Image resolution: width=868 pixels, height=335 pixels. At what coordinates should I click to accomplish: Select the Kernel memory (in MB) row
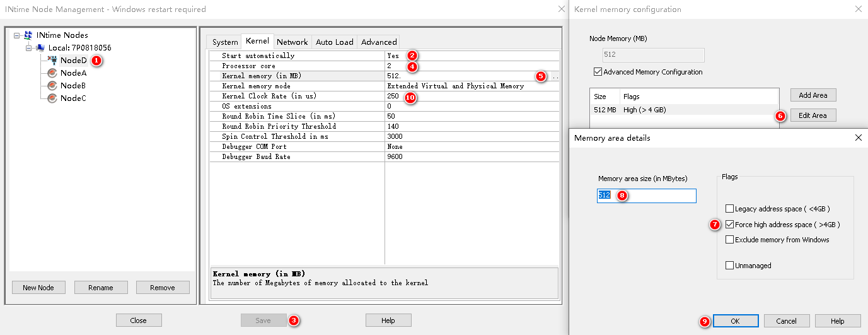pyautogui.click(x=385, y=76)
